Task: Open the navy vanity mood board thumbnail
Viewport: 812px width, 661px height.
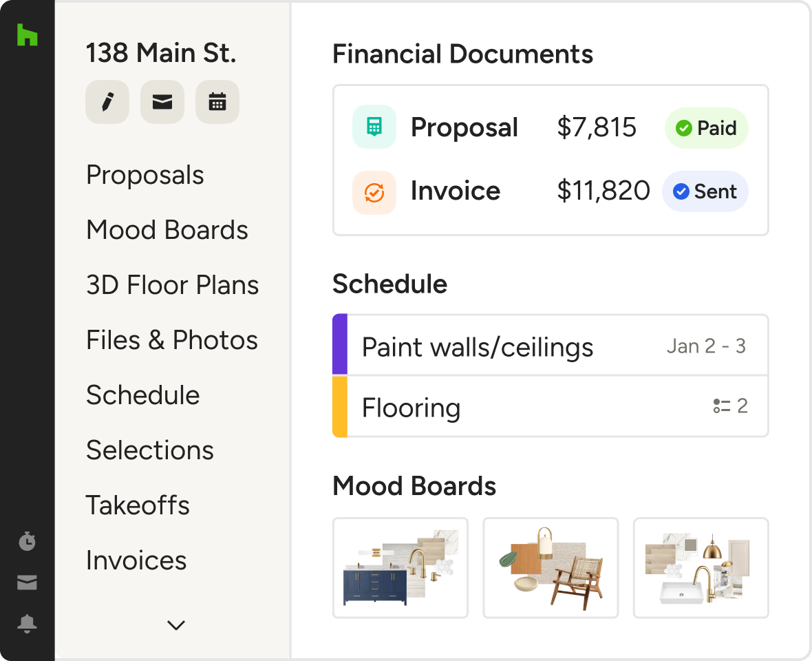Action: [400, 568]
